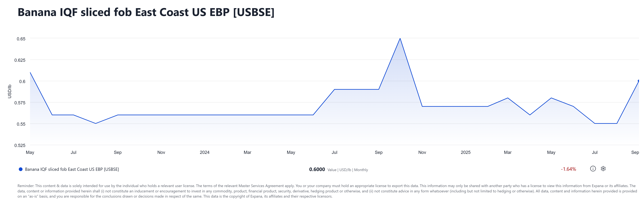Click the 0.65 y-axis tick label
Viewport: 644px width, 204px height.
point(21,39)
